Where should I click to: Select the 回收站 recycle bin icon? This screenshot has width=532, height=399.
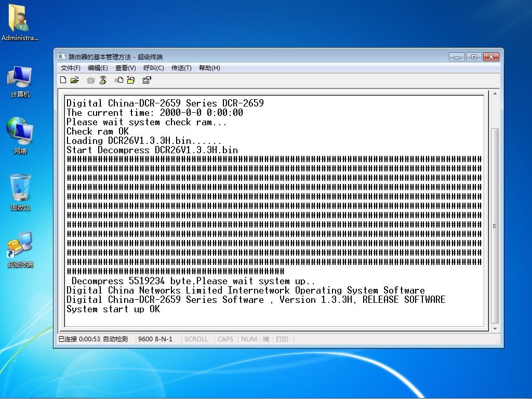20,193
